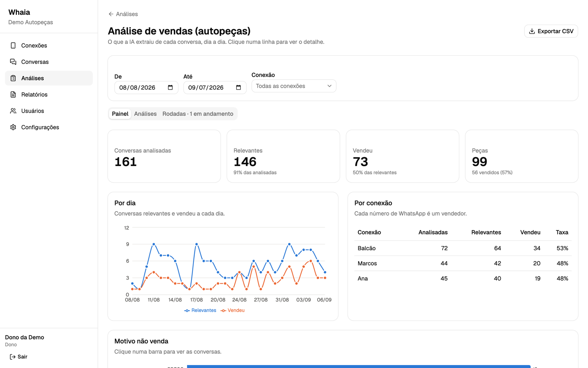Open Rodadas · 1 em andamento tab
Viewport: 588px width, 368px height.
point(198,114)
